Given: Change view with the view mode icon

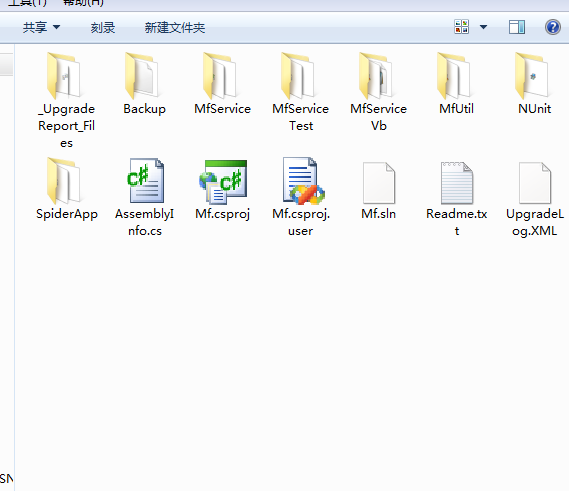Looking at the screenshot, I should (462, 27).
